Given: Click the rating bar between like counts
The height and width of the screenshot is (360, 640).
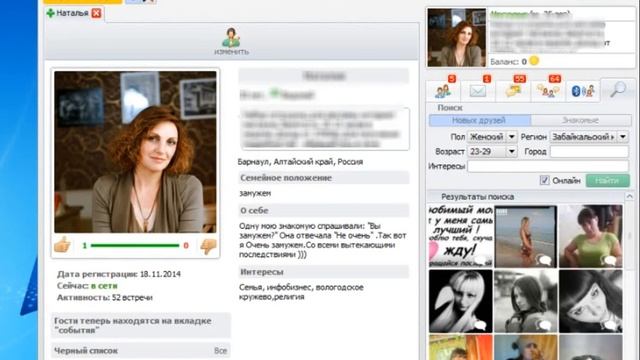Looking at the screenshot, I should (x=135, y=245).
